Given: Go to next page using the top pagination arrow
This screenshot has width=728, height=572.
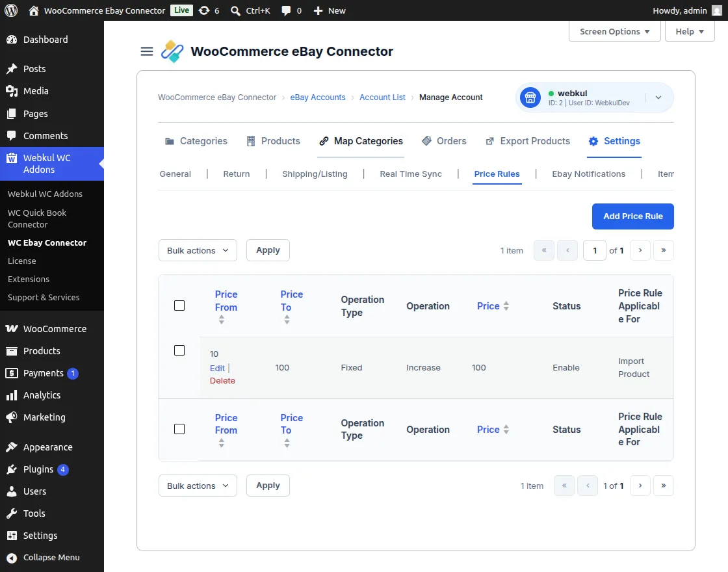Looking at the screenshot, I should pos(640,250).
